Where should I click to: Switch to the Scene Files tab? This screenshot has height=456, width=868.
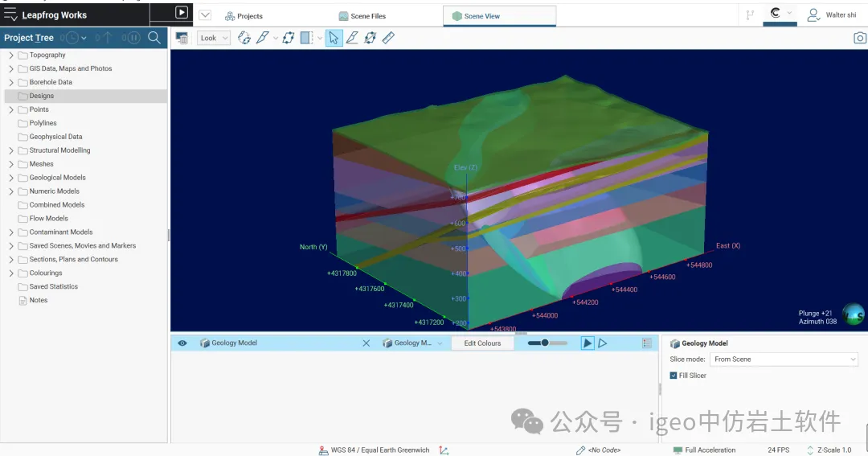point(362,16)
